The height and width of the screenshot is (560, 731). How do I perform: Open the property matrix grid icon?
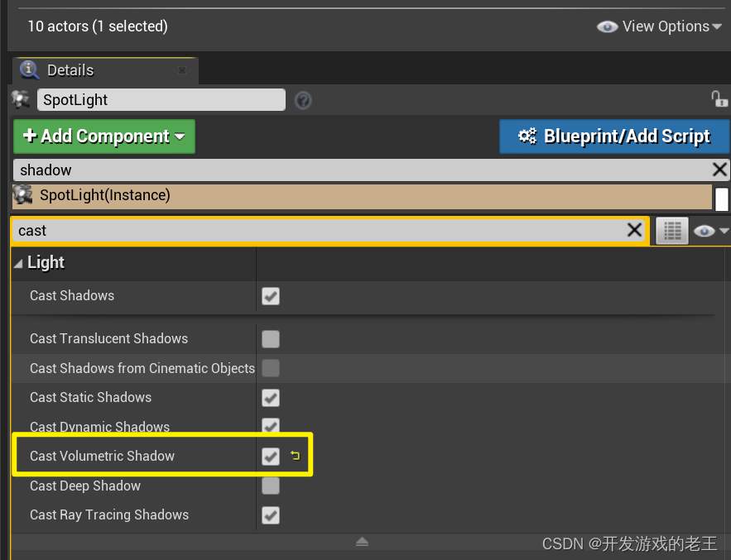click(x=671, y=231)
